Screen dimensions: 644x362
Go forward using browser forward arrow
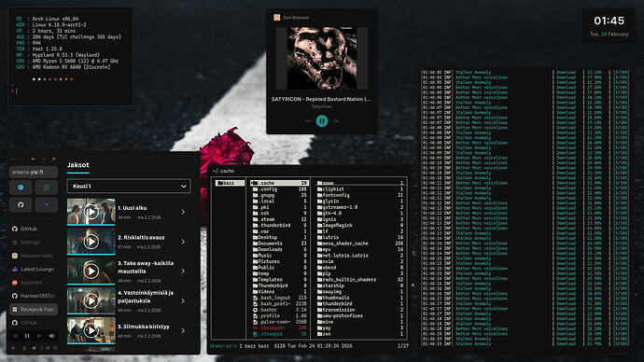tap(44, 159)
